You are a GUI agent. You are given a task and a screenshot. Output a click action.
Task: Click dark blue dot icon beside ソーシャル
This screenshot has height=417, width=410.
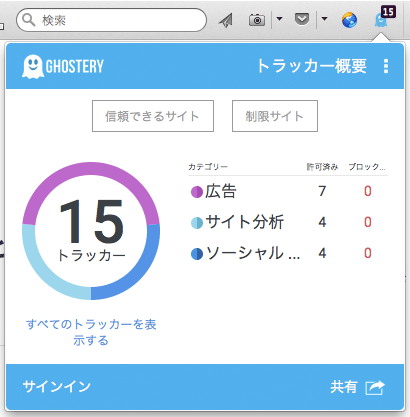[197, 254]
